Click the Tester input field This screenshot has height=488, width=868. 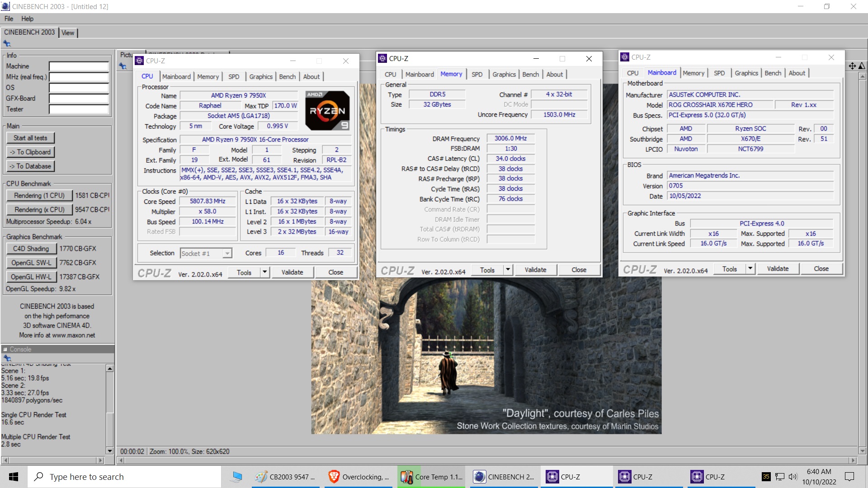79,109
